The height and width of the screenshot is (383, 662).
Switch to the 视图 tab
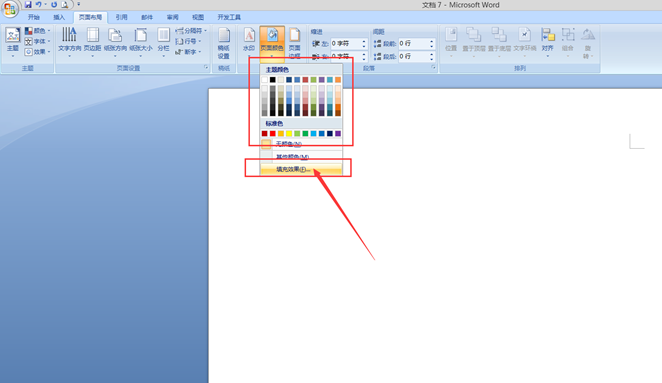click(198, 17)
